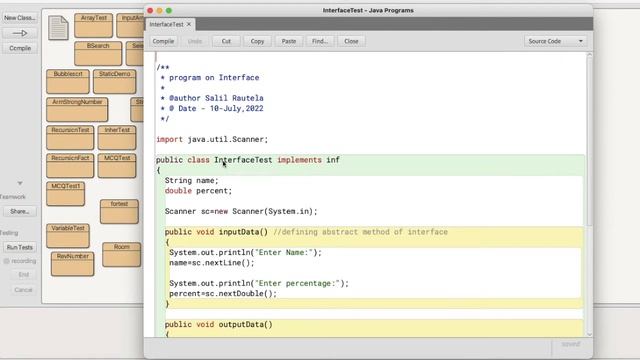
Task: Select the MCQTest1 class box
Action: pos(66,194)
